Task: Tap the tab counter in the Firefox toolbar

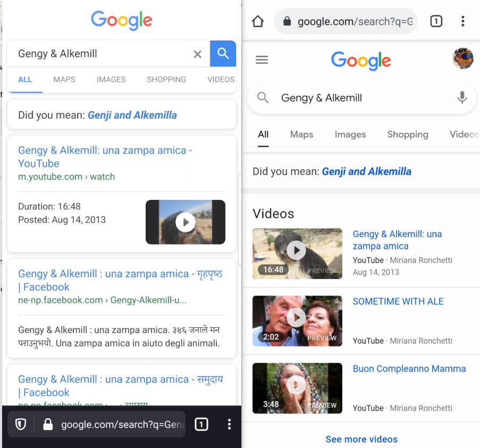Action: pyautogui.click(x=201, y=424)
